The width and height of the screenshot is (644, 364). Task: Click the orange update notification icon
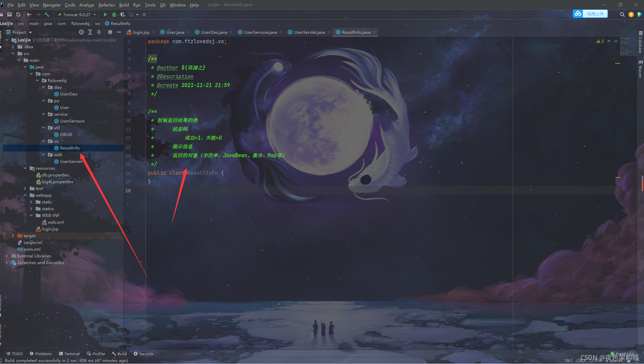[631, 15]
